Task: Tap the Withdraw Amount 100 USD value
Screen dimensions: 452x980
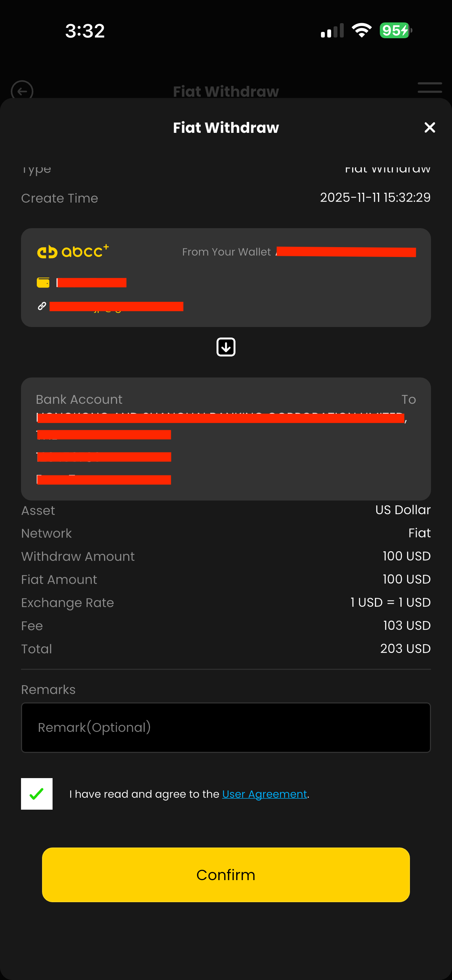Action: (406, 556)
